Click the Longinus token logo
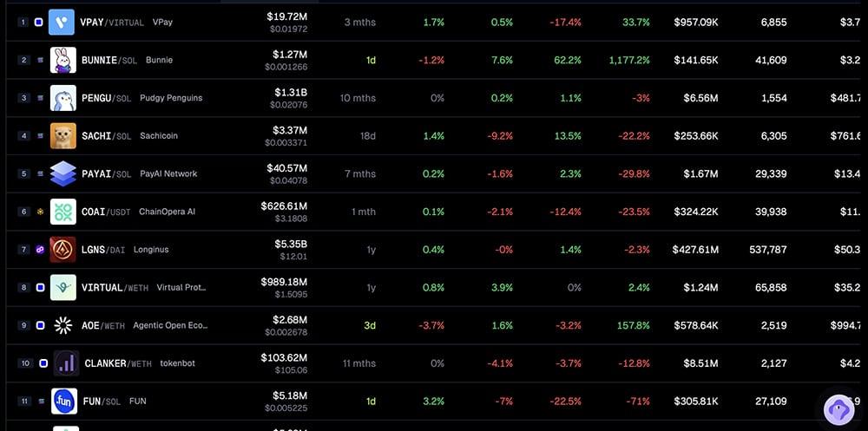The width and height of the screenshot is (868, 431). (62, 250)
